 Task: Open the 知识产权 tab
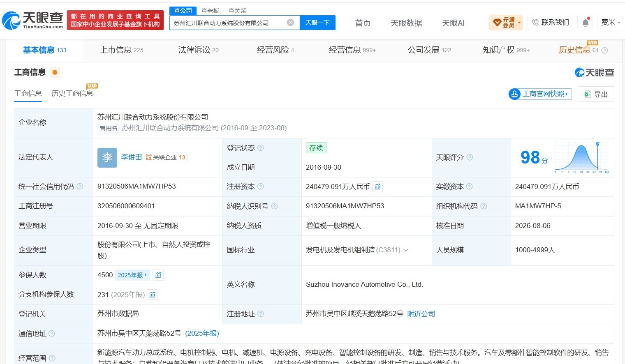point(506,50)
